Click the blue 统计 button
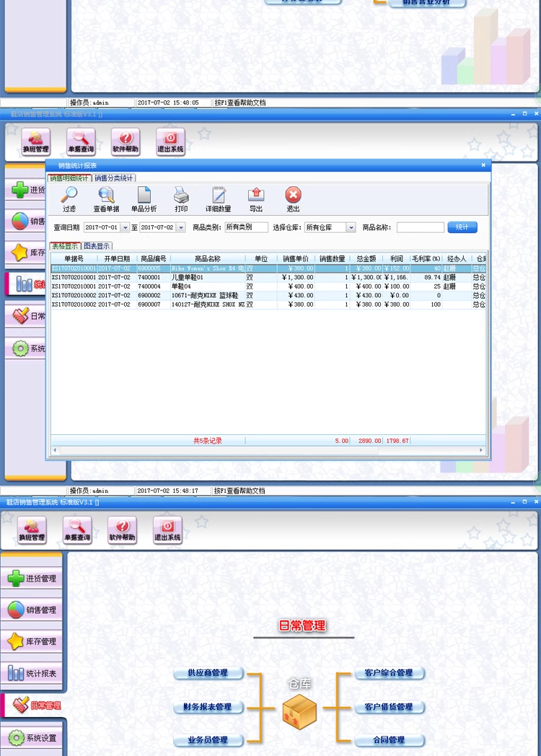 462,227
